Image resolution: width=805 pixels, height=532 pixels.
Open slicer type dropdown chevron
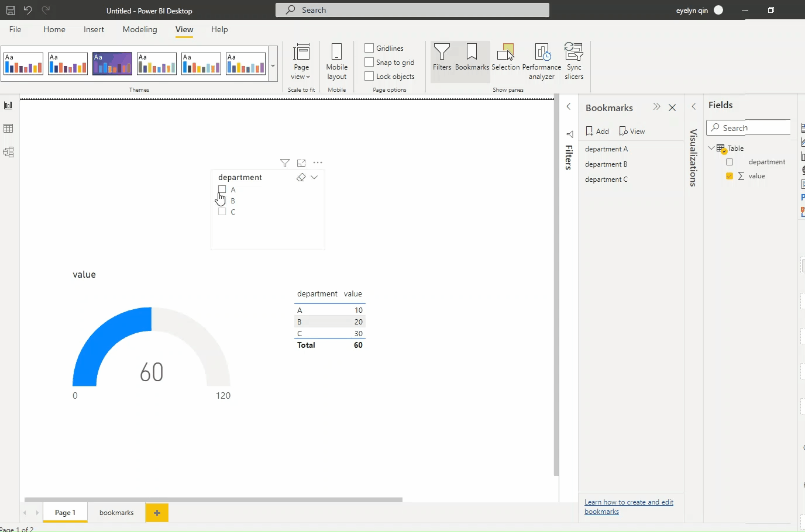(314, 177)
